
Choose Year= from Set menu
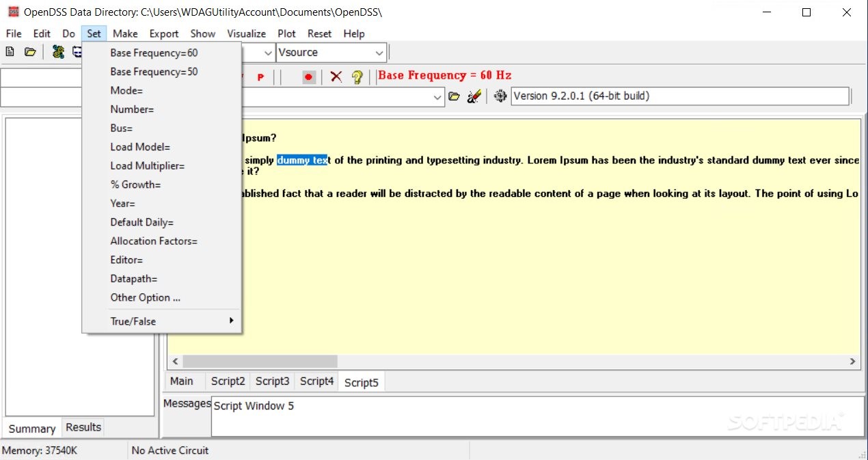pyautogui.click(x=161, y=203)
